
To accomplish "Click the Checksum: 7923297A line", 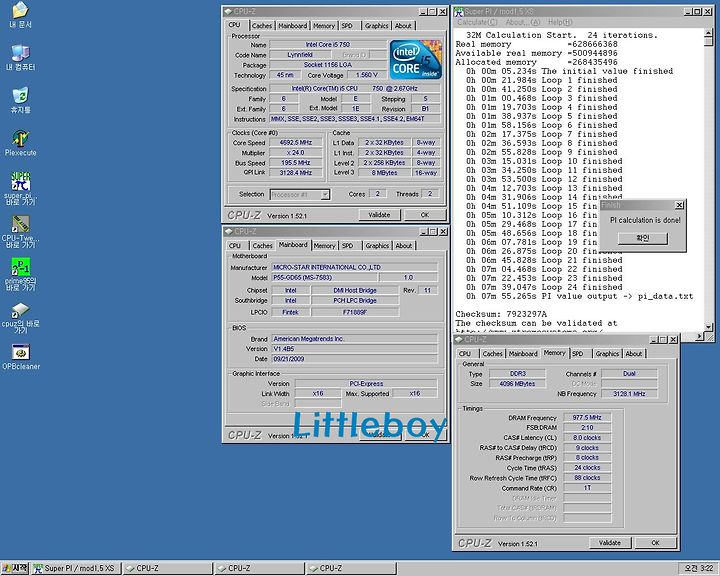I will (x=501, y=314).
